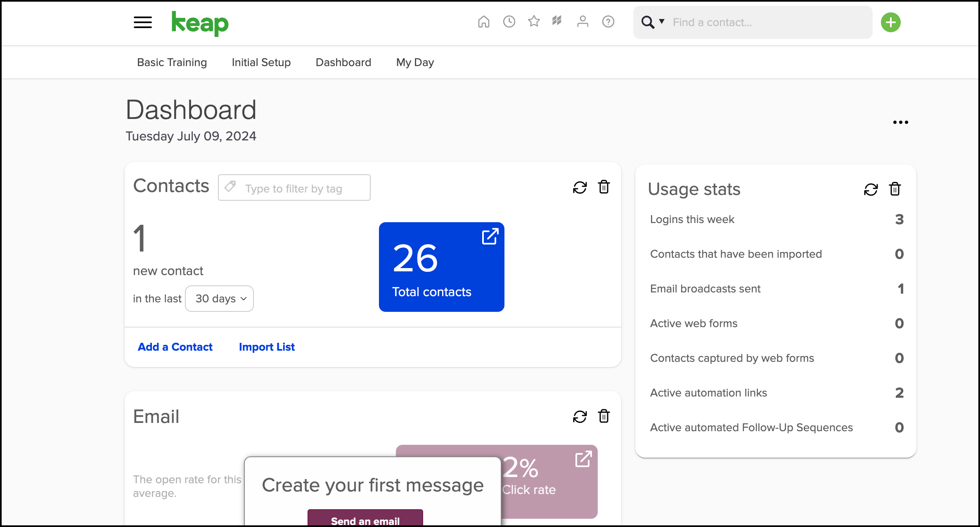
Task: Focus the filter by tag field
Action: point(294,188)
